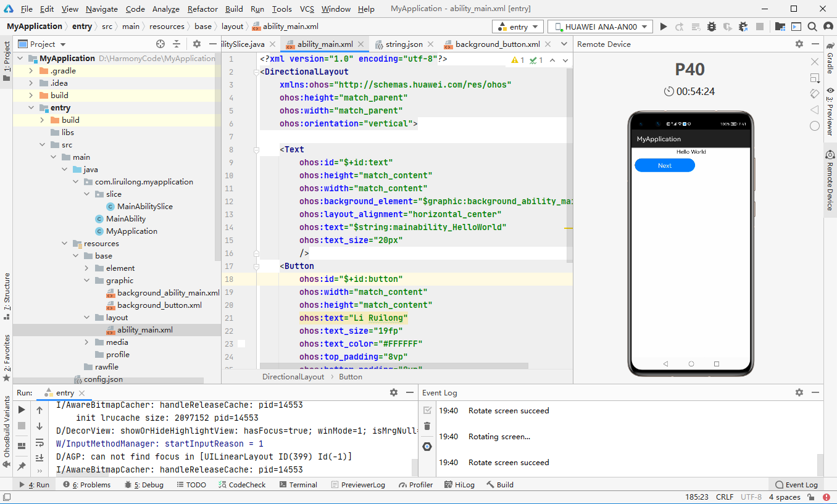
Task: Click the remote device back triangle icon
Action: coord(815,110)
